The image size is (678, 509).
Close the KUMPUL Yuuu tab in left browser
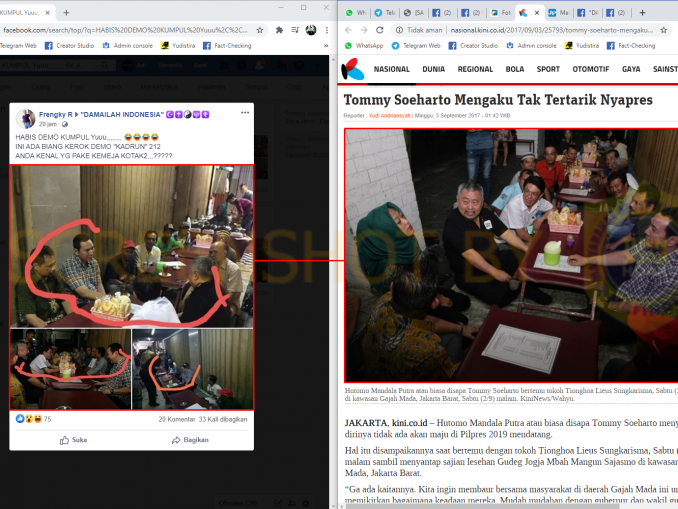click(x=48, y=13)
